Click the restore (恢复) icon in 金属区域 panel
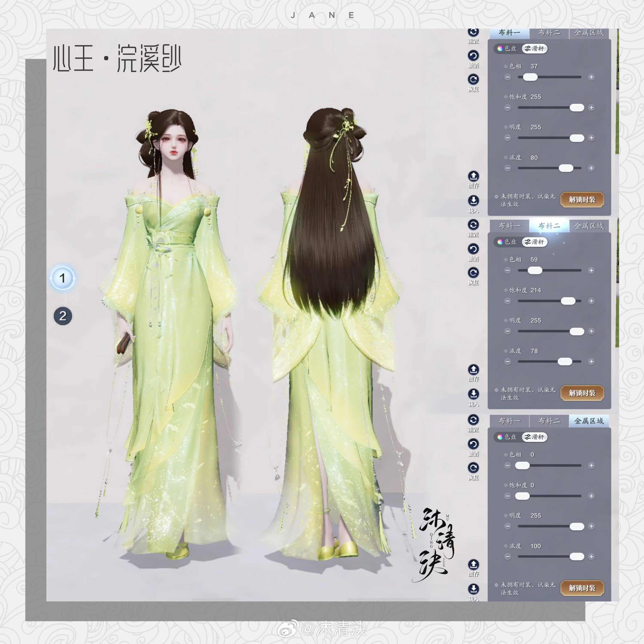Image resolution: width=644 pixels, height=644 pixels. 473,468
